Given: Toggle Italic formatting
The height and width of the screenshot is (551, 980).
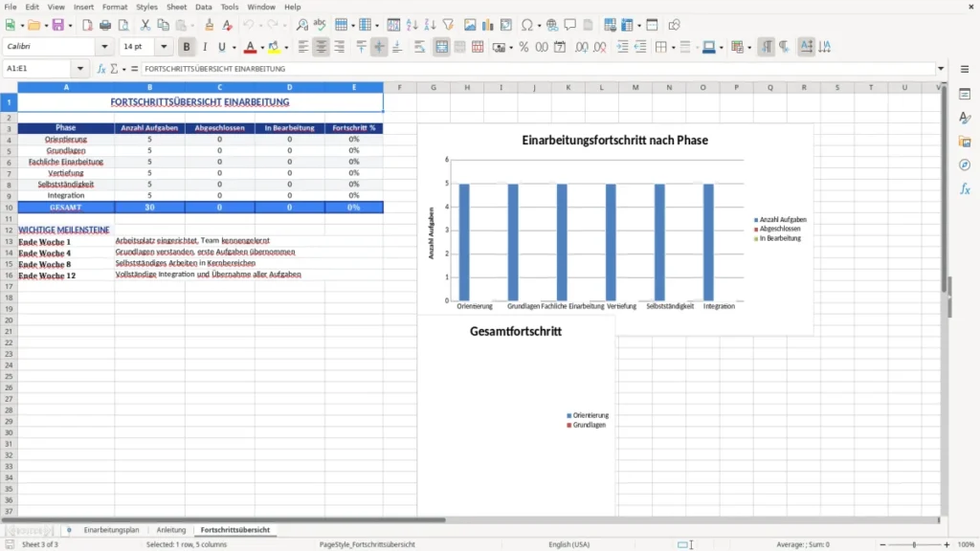Looking at the screenshot, I should point(205,47).
